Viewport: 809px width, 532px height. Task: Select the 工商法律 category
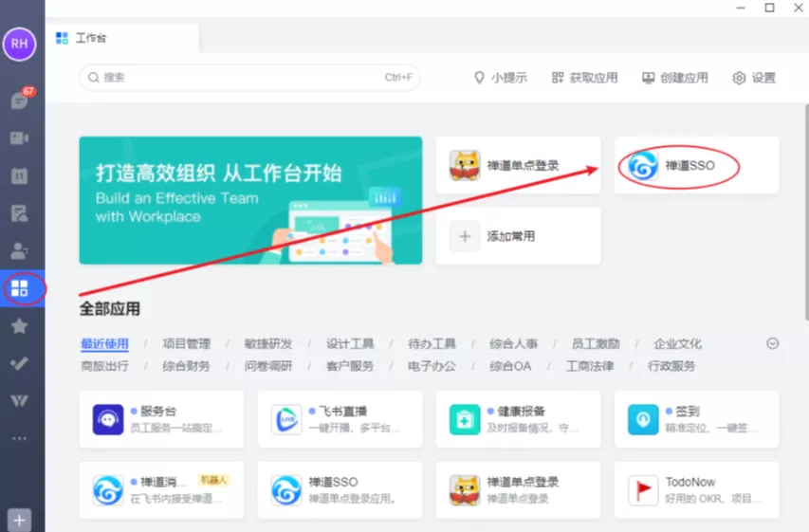[590, 366]
